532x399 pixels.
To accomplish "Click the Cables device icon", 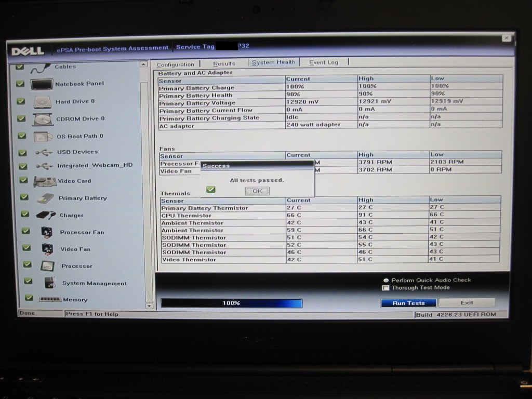I will (41, 69).
